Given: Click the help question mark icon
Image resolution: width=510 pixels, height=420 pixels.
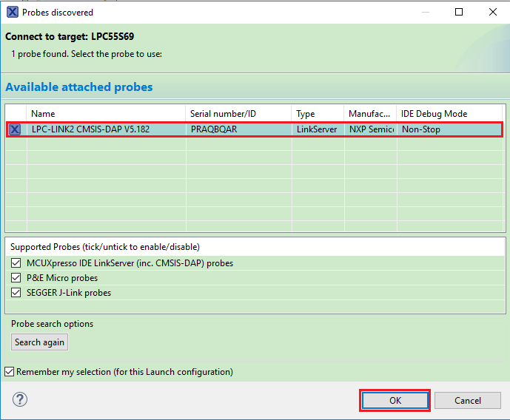Looking at the screenshot, I should (19, 400).
